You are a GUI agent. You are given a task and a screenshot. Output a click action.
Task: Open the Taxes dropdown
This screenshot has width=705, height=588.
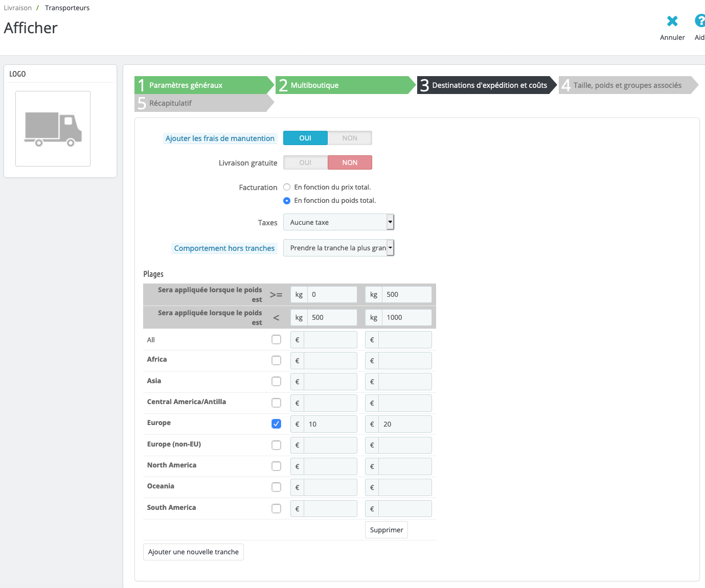click(x=338, y=222)
